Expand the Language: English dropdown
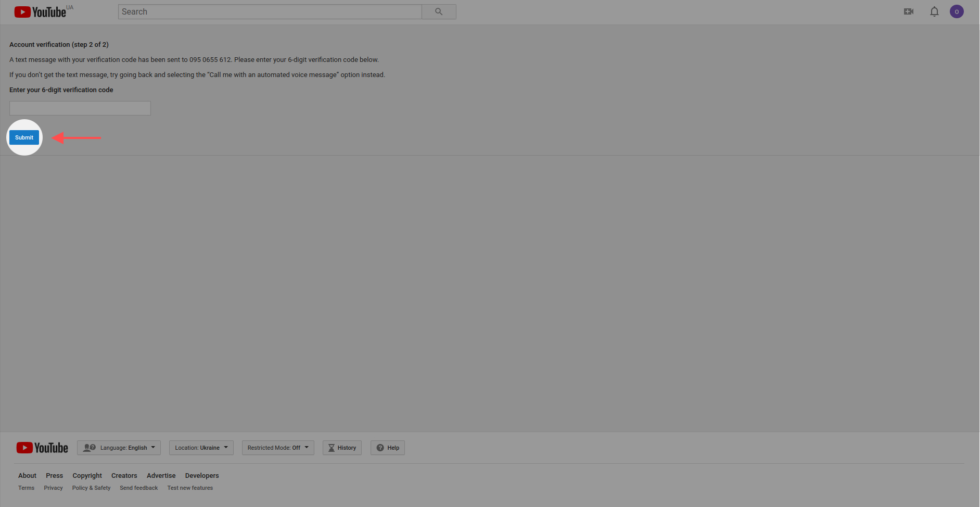The height and width of the screenshot is (507, 980). [119, 448]
